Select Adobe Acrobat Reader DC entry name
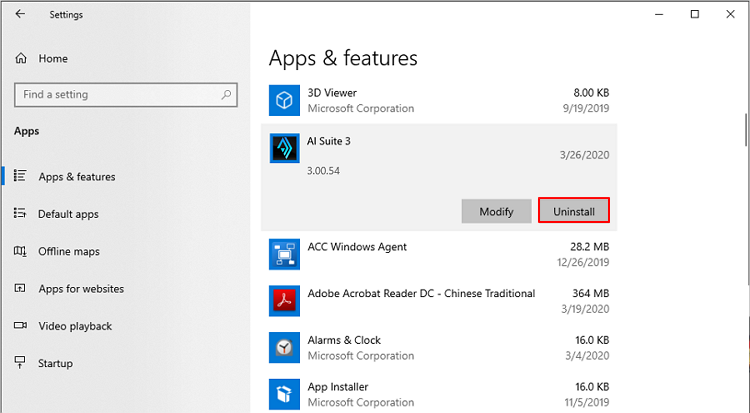Screen dimensions: 750x413 [x=421, y=293]
